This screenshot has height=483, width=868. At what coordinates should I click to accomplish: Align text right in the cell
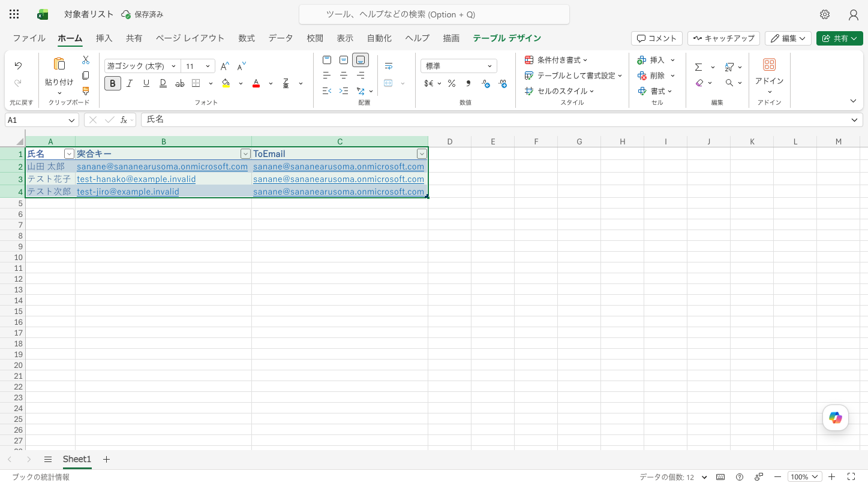click(361, 76)
